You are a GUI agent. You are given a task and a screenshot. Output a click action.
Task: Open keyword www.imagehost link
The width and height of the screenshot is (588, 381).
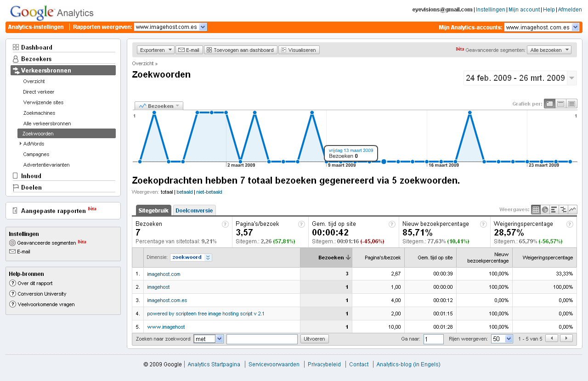166,327
